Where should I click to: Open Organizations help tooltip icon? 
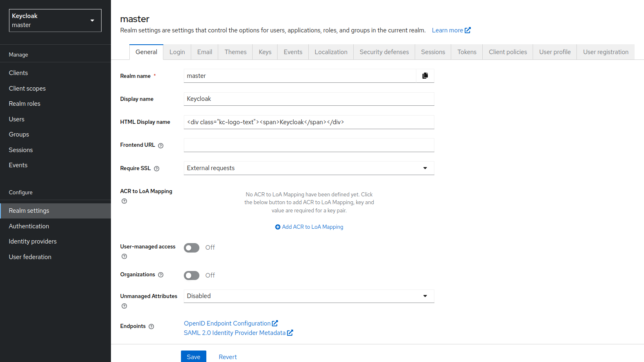click(x=161, y=275)
